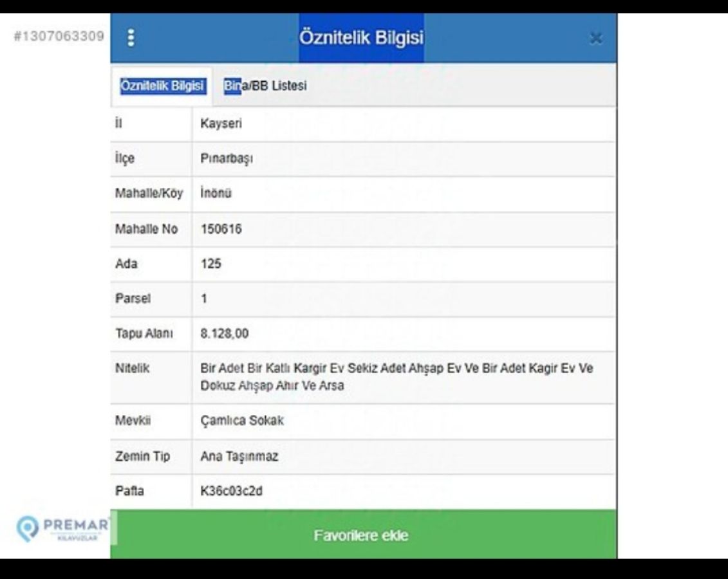Select the Çamlıca Sokak location value

pos(242,421)
